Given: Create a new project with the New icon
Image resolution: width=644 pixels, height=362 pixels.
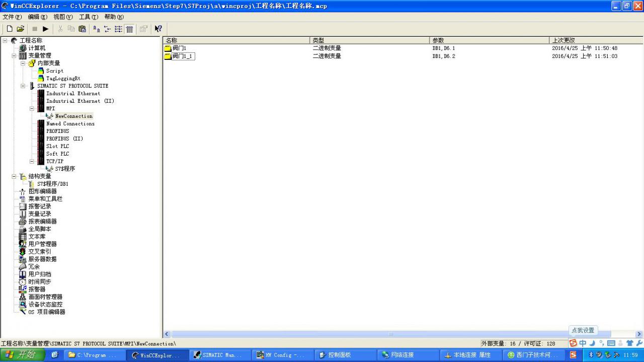Looking at the screenshot, I should 10,29.
